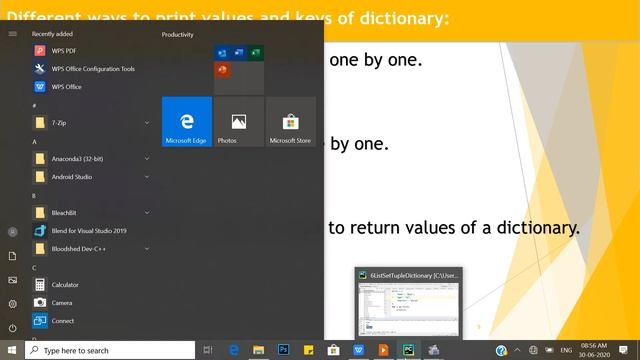The width and height of the screenshot is (640, 360).
Task: Click the Windows Start button
Action: (x=12, y=350)
